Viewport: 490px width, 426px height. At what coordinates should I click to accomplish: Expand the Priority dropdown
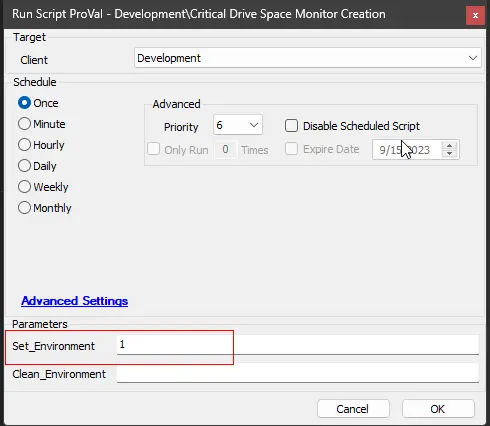coord(238,125)
